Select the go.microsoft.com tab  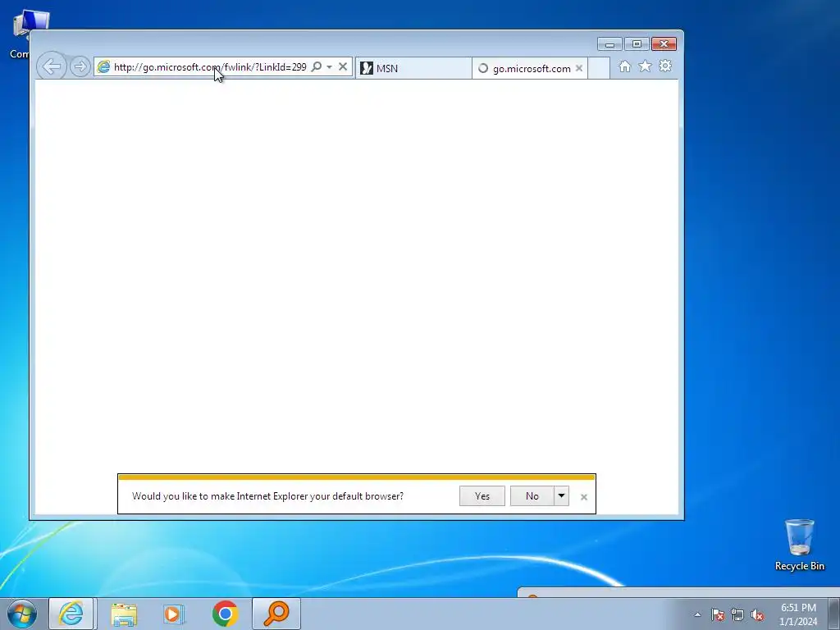[530, 68]
